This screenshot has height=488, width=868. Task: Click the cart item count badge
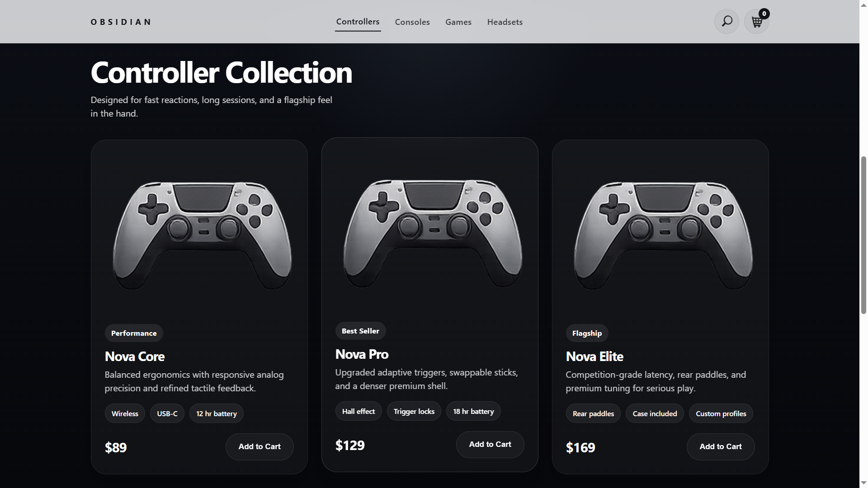tap(764, 14)
